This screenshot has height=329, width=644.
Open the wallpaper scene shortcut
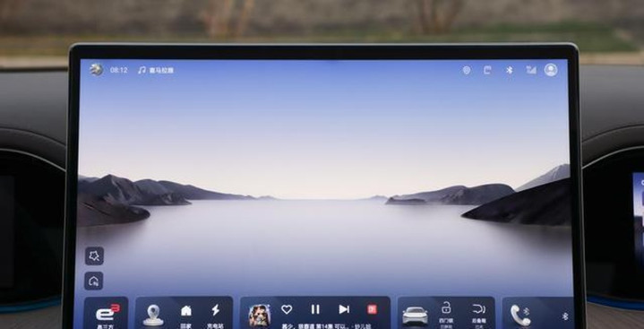tap(94, 255)
